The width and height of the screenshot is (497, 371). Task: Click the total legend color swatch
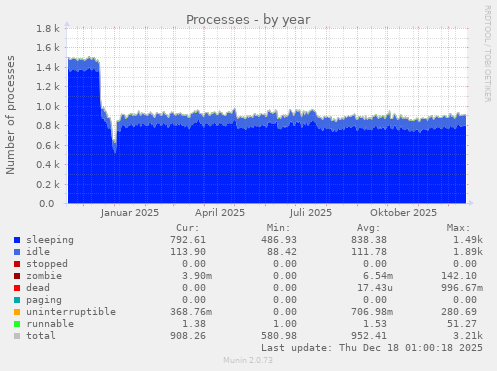[x=17, y=336]
